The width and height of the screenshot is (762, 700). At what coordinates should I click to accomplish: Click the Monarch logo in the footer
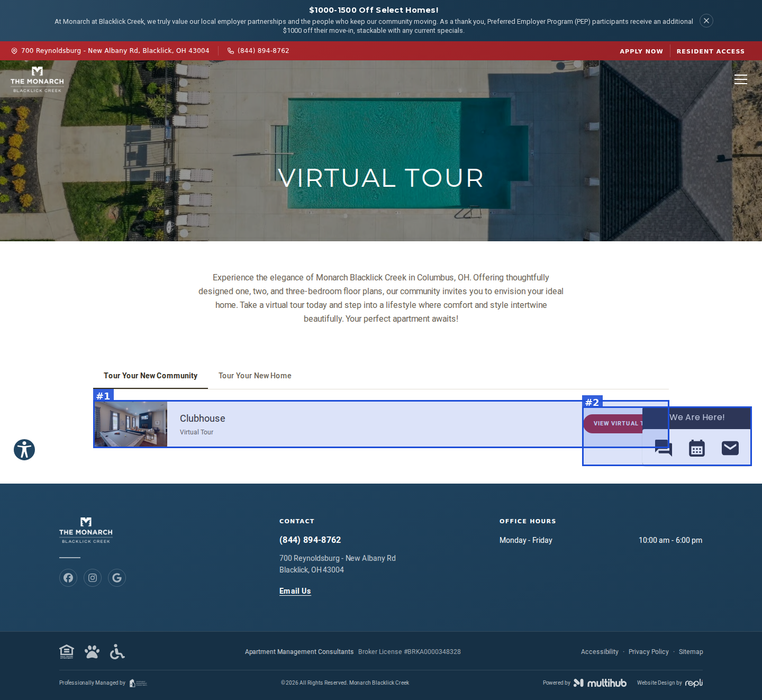point(86,530)
